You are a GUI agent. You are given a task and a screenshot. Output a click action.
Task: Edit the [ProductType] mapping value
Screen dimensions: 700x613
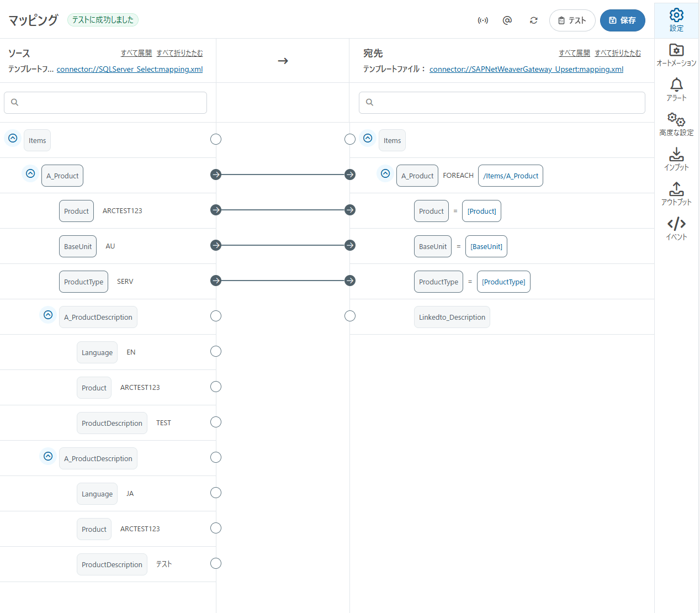pyautogui.click(x=503, y=282)
